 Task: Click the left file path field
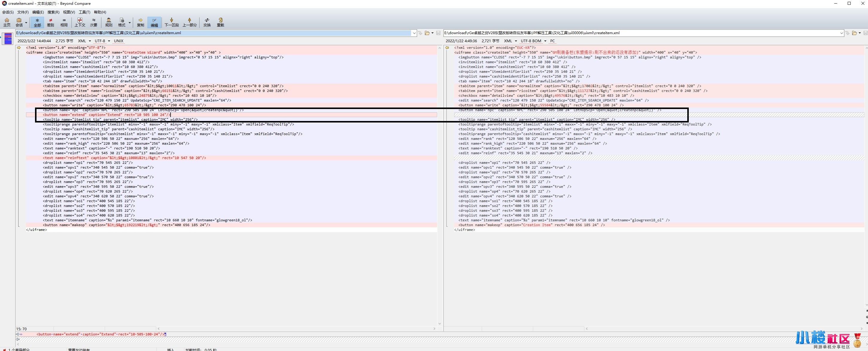213,33
